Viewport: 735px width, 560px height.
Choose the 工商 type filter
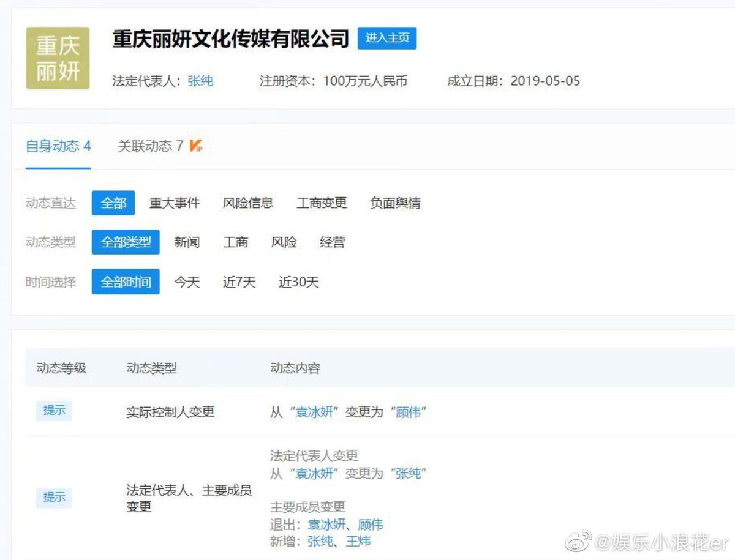235,242
